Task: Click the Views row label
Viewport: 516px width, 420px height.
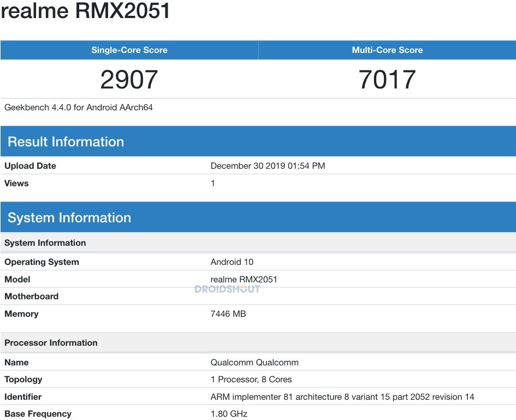Action: pyautogui.click(x=16, y=184)
